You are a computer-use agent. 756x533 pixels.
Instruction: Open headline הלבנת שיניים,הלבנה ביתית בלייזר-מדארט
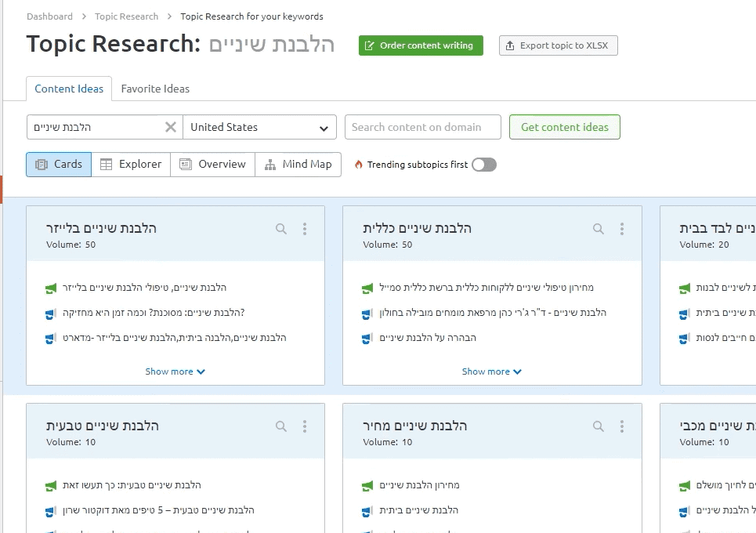pos(174,338)
